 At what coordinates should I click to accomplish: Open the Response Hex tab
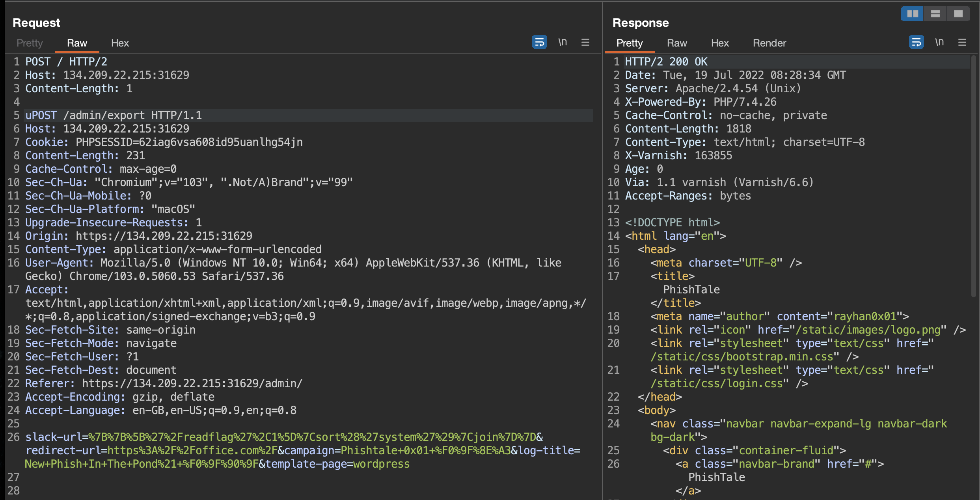tap(720, 43)
